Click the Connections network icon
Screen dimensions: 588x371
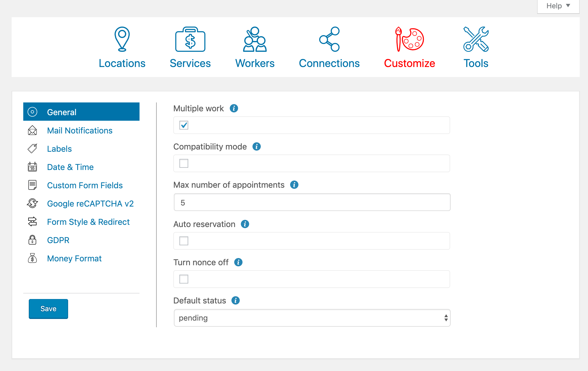pyautogui.click(x=329, y=40)
